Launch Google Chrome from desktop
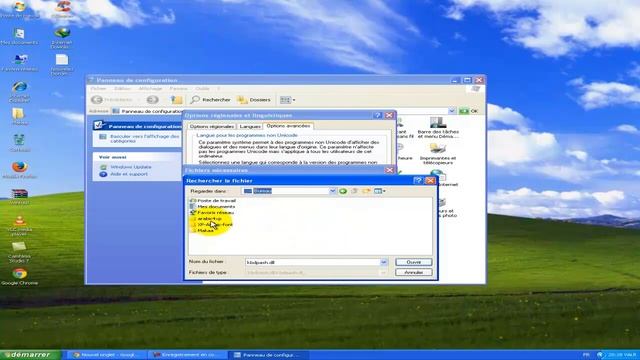 coord(20,277)
